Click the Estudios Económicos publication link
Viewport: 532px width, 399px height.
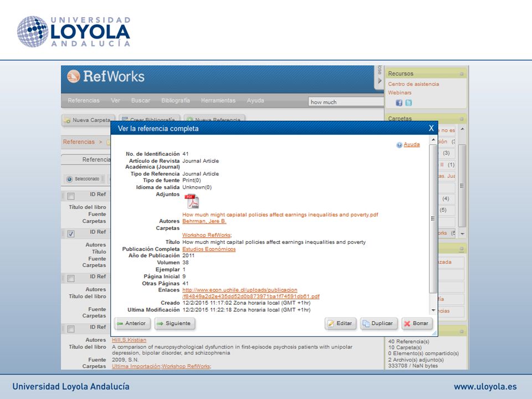coord(209,249)
